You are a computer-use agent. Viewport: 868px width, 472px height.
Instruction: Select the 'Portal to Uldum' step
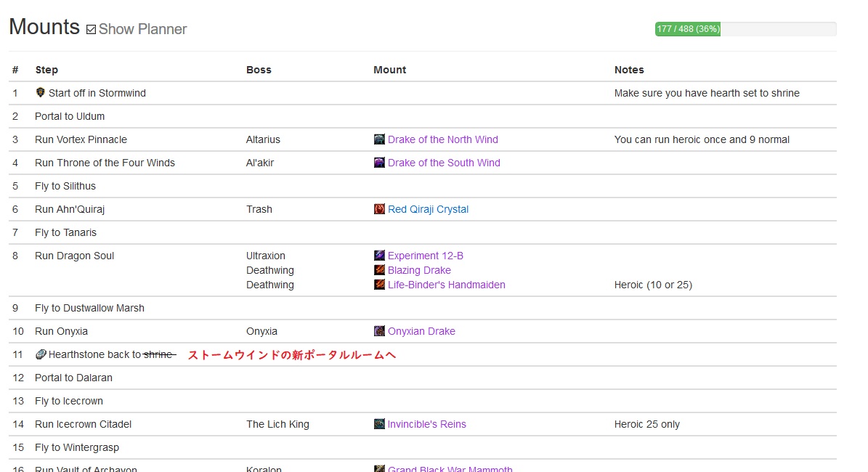(x=70, y=116)
